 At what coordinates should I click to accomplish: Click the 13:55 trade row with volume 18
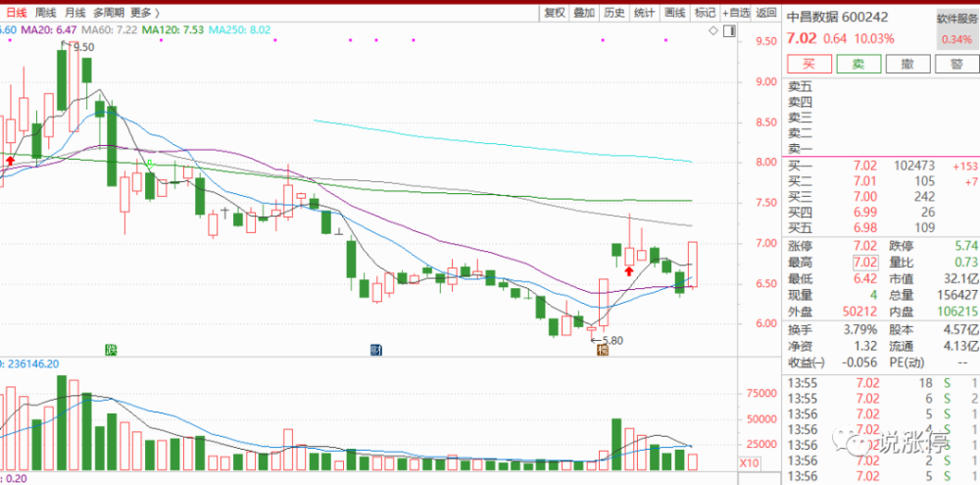[x=883, y=382]
